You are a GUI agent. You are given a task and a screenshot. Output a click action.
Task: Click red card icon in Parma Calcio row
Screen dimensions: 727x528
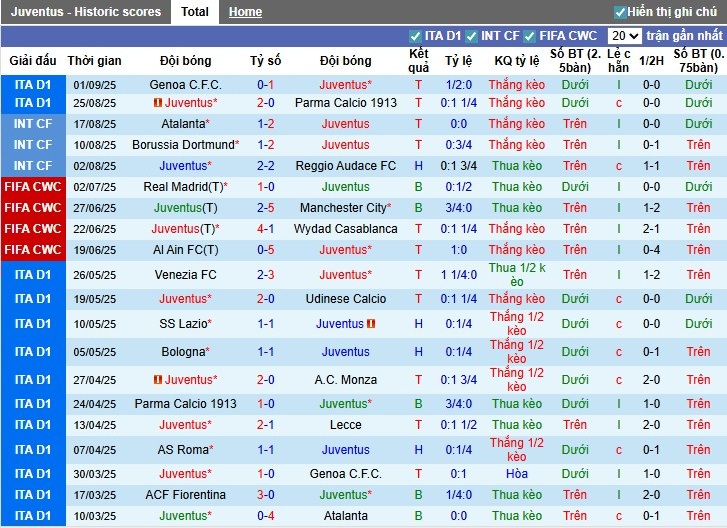click(158, 103)
